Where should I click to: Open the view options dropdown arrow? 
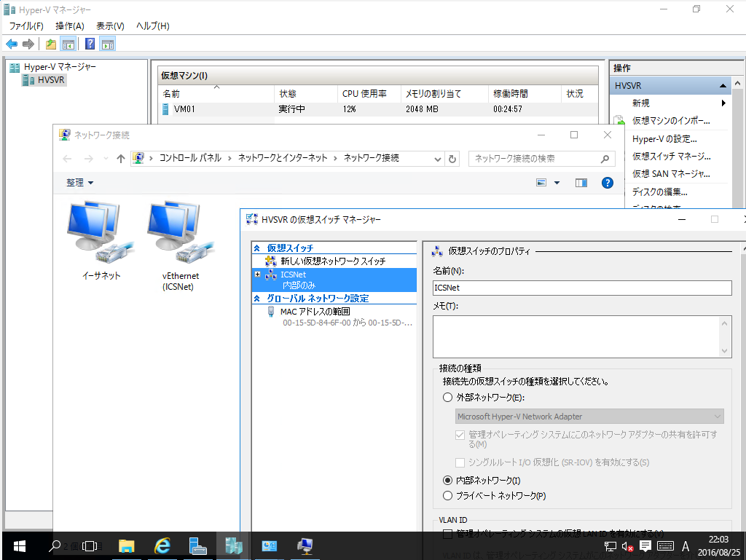[557, 183]
